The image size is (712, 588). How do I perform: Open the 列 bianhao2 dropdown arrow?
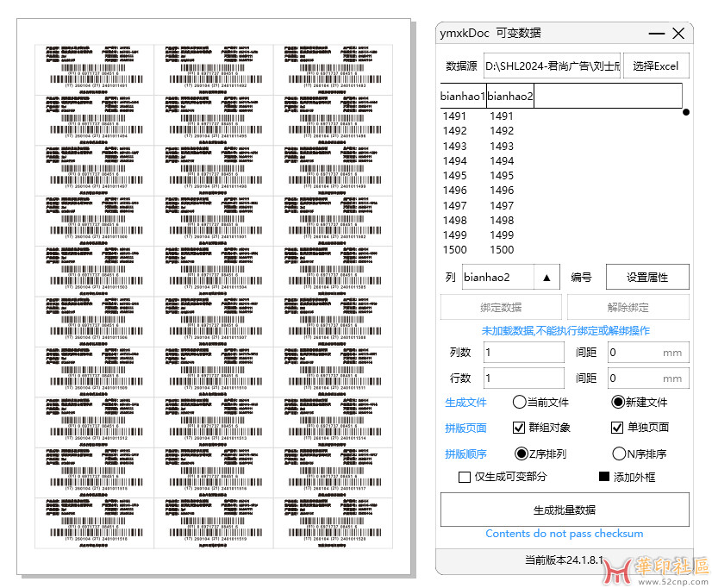[x=546, y=278]
